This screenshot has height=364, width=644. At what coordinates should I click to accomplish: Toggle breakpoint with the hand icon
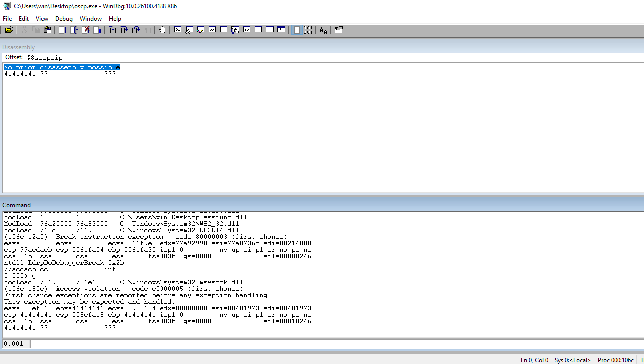(162, 30)
